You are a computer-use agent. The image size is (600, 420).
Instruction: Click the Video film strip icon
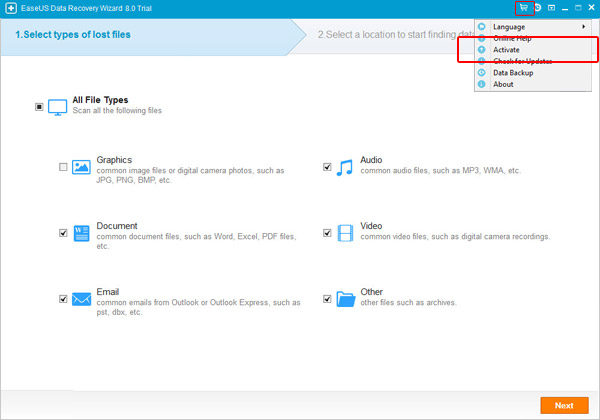[345, 233]
